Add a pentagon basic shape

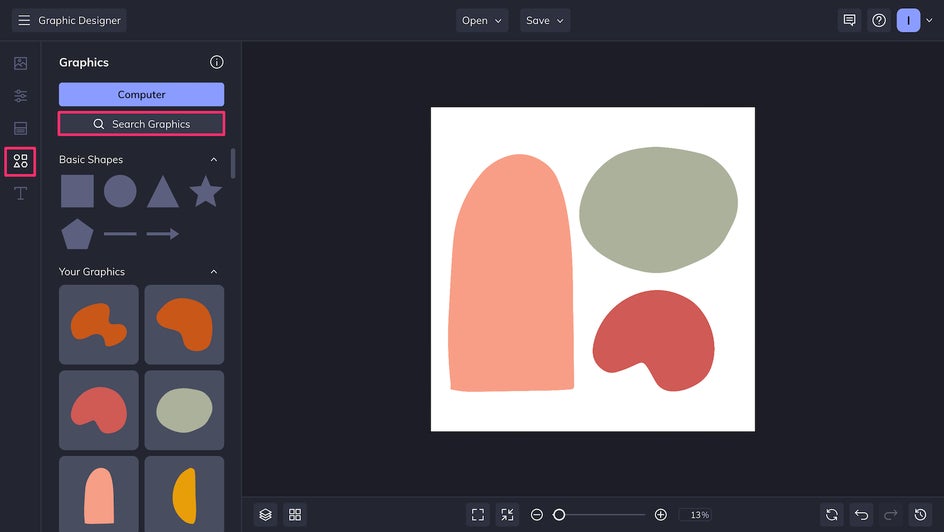[x=77, y=234]
